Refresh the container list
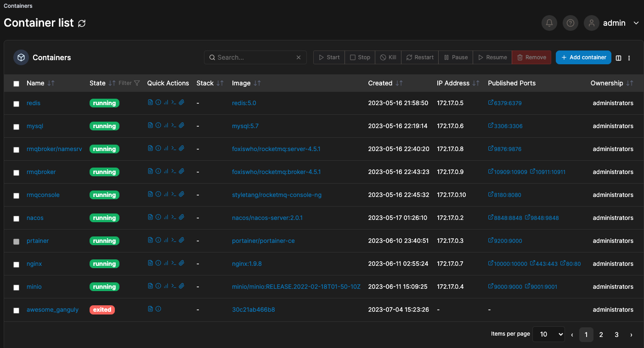 (x=82, y=23)
